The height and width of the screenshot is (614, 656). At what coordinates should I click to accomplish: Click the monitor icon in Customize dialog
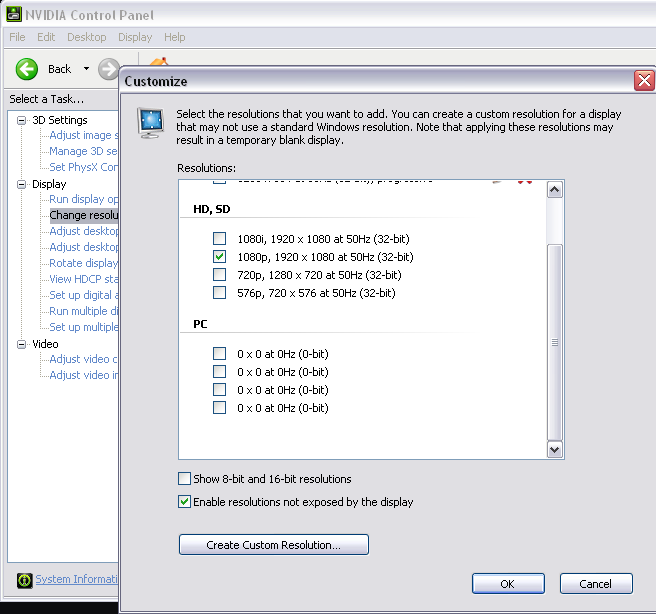click(151, 123)
